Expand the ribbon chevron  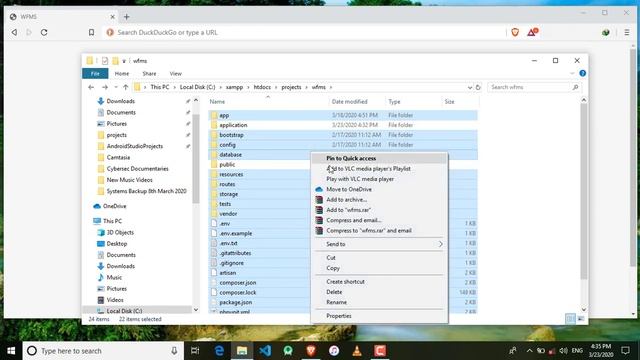coord(572,73)
